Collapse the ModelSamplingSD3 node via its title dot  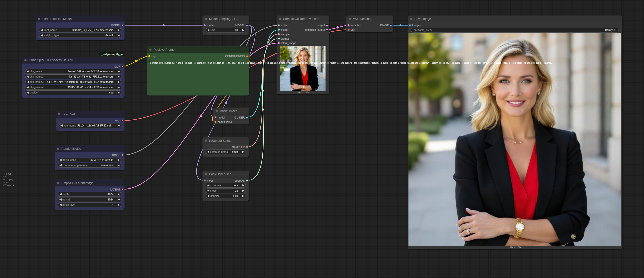pos(206,19)
